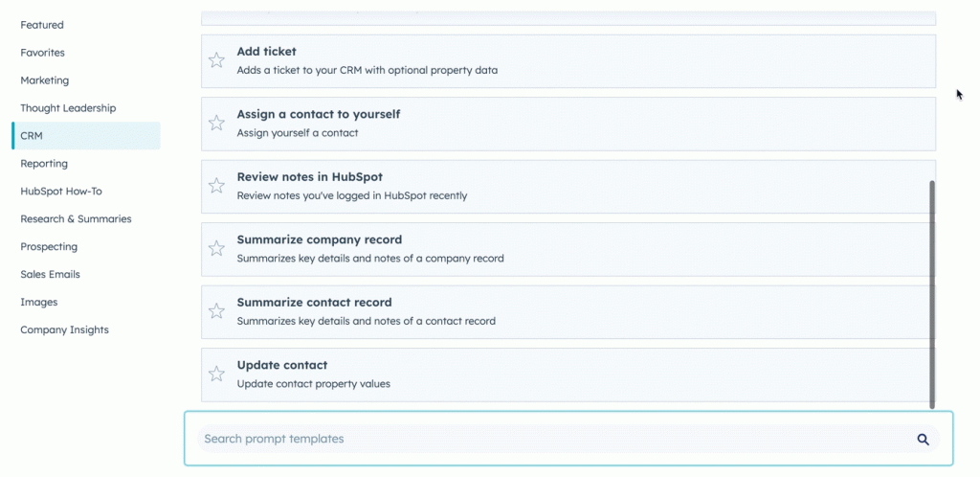Screen dimensions: 980x477
Task: Select the Sales Emails category
Action: 50,275
